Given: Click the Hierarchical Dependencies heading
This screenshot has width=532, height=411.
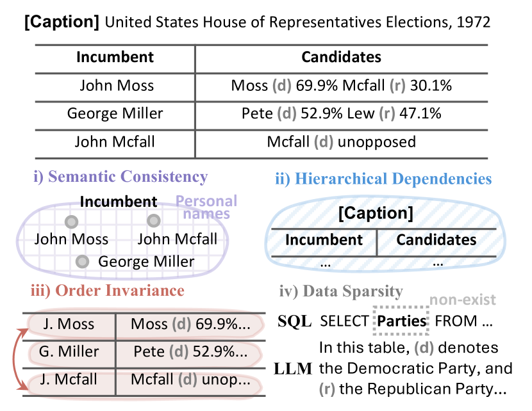Looking at the screenshot, I should [383, 179].
